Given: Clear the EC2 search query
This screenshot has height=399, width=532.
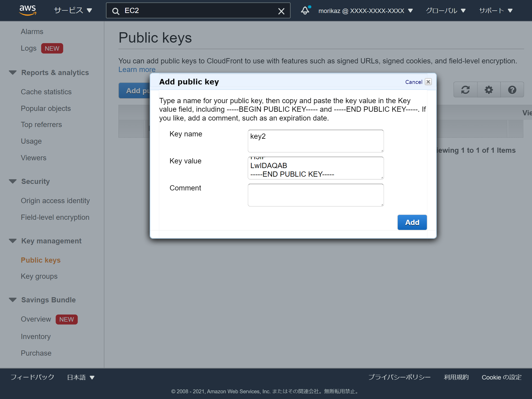Looking at the screenshot, I should [281, 11].
